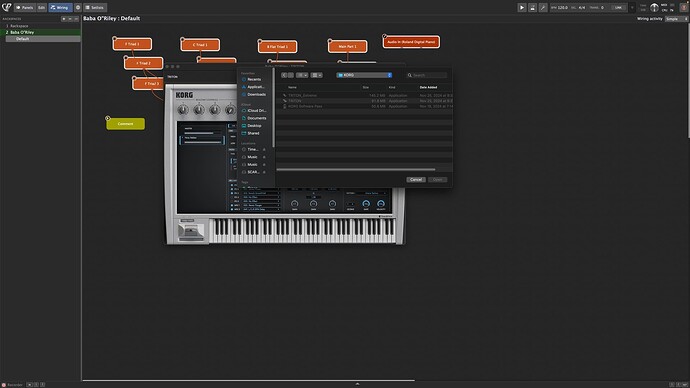Click the 4/4 time signature value
The image size is (690, 388).
582,7
